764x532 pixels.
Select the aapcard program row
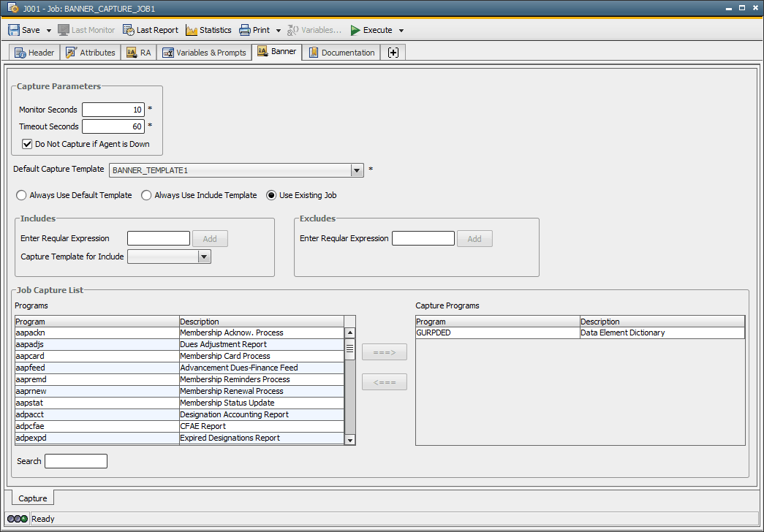click(179, 356)
